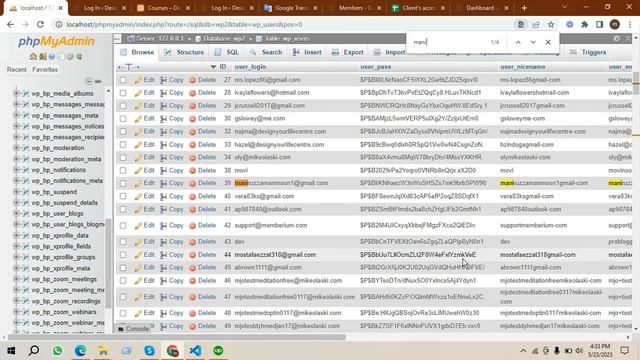640x360 pixels.
Task: Open the Search tab
Action: pyautogui.click(x=266, y=52)
